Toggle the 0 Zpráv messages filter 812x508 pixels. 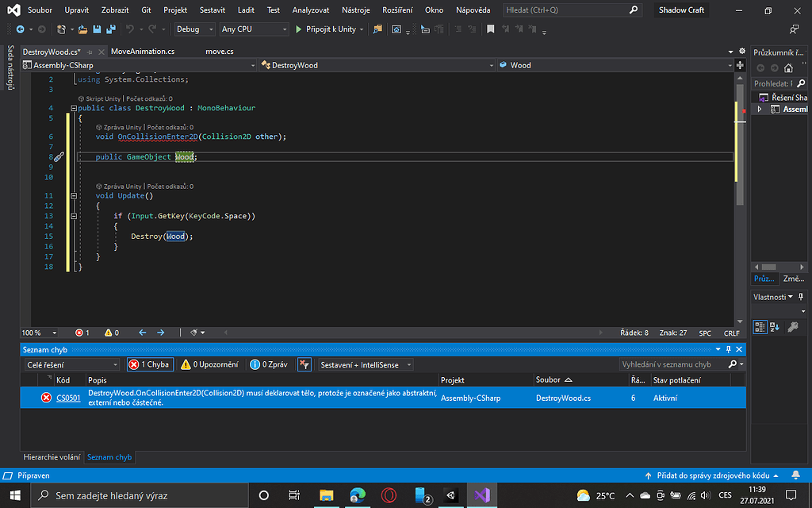(269, 364)
